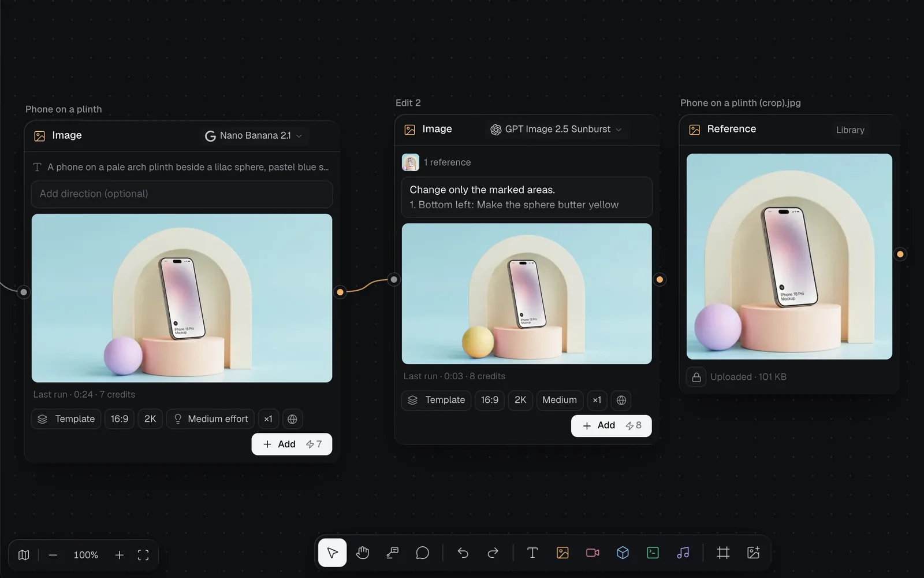Fit canvas to screen

point(143,555)
